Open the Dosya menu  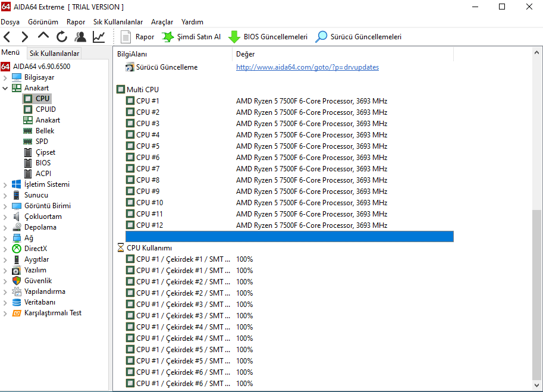tap(10, 22)
